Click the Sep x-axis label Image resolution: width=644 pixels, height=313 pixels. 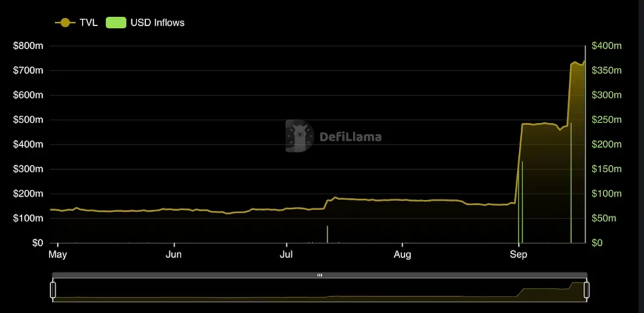[518, 255]
